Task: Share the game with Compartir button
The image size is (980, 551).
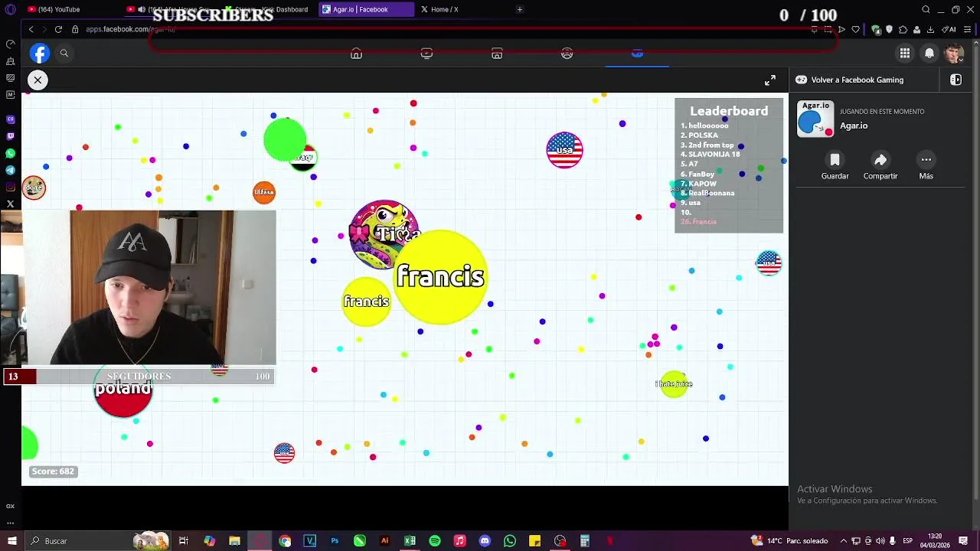Action: pos(880,165)
